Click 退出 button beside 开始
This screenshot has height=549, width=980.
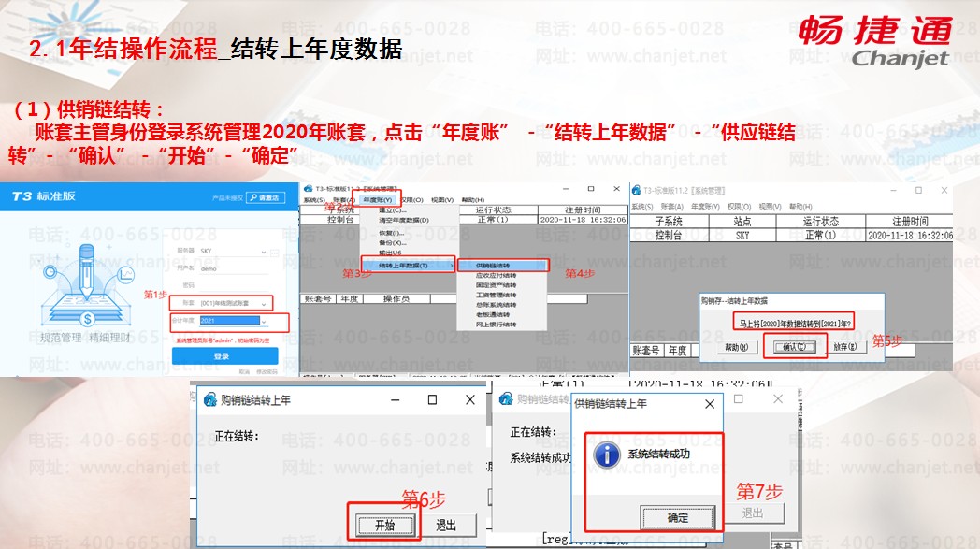click(x=446, y=526)
